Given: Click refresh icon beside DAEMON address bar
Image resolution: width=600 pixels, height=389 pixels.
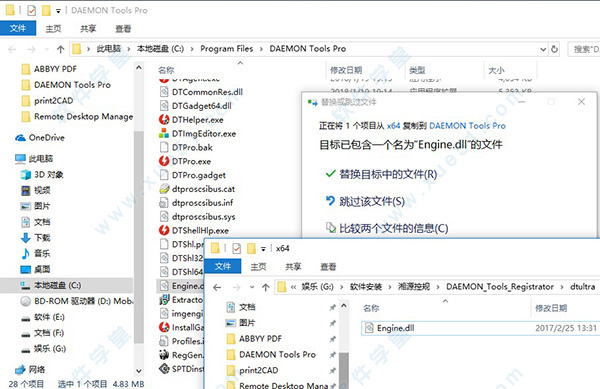Looking at the screenshot, I should point(554,49).
